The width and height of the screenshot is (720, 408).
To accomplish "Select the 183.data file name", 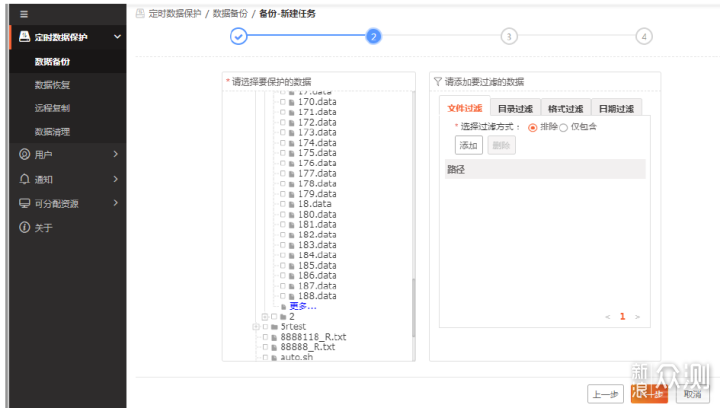I will click(x=317, y=245).
